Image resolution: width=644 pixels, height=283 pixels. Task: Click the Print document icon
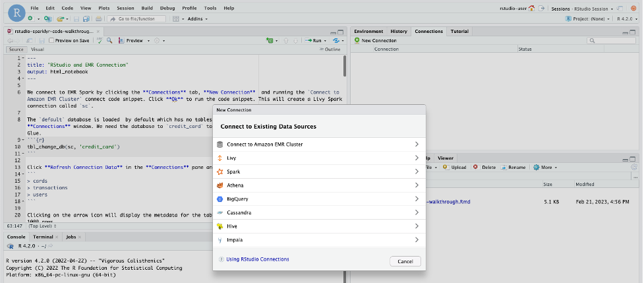(99, 18)
